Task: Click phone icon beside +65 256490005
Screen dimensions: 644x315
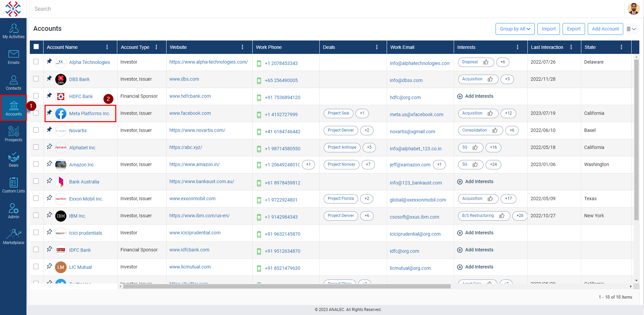Action: point(259,81)
